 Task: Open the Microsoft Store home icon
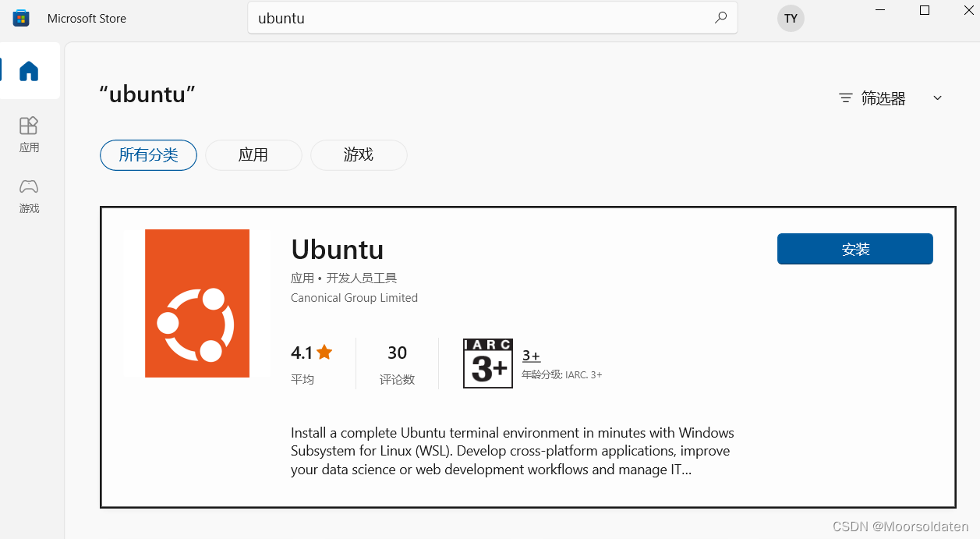click(x=29, y=70)
